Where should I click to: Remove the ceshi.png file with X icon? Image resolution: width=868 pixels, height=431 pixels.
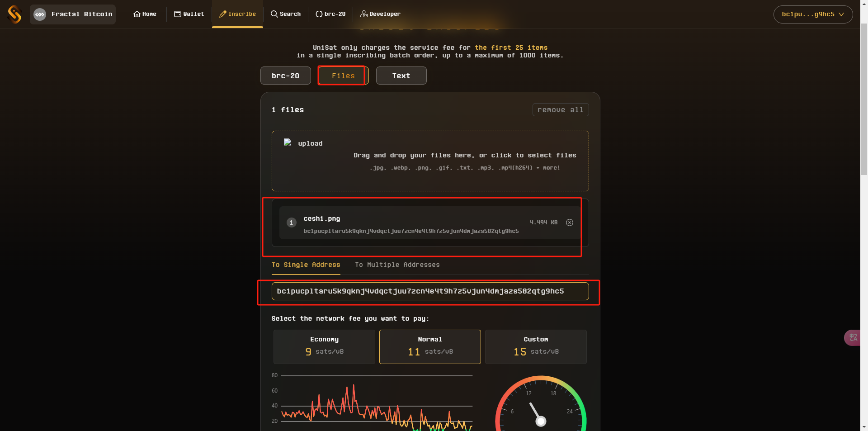(x=570, y=223)
